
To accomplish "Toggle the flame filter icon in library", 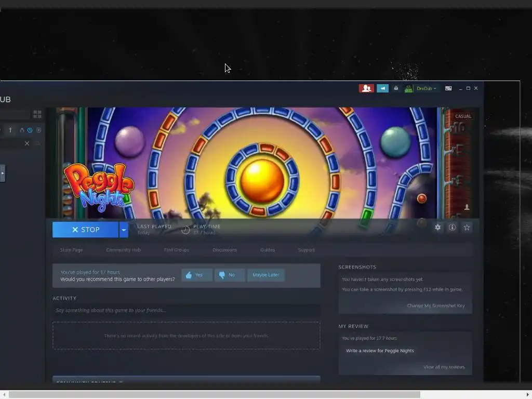I will (x=22, y=130).
